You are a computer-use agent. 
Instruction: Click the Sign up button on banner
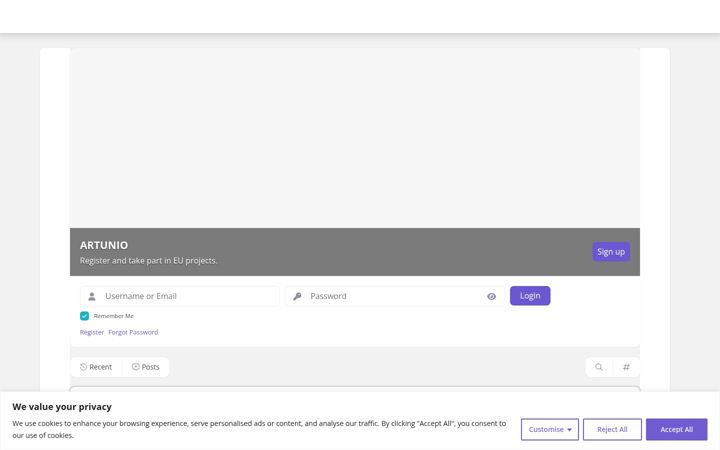(611, 252)
